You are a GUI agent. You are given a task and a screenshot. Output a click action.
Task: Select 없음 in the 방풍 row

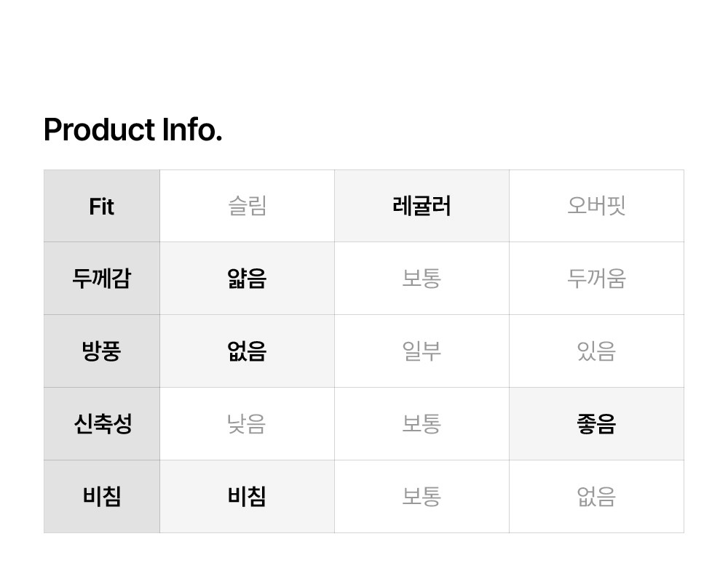click(247, 351)
